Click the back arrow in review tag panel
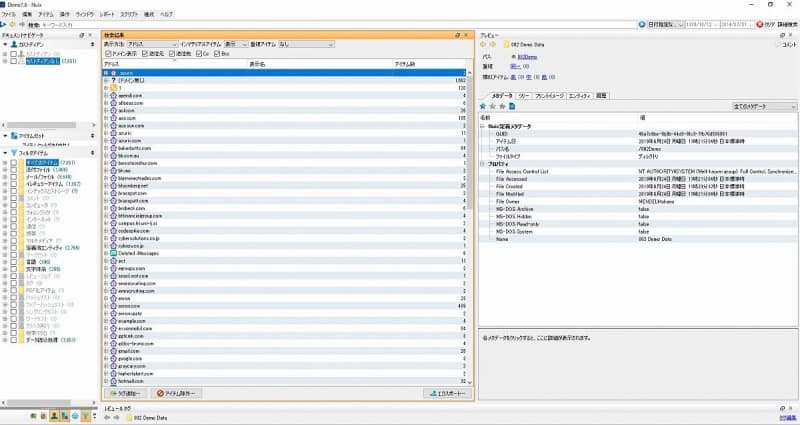 (107, 418)
